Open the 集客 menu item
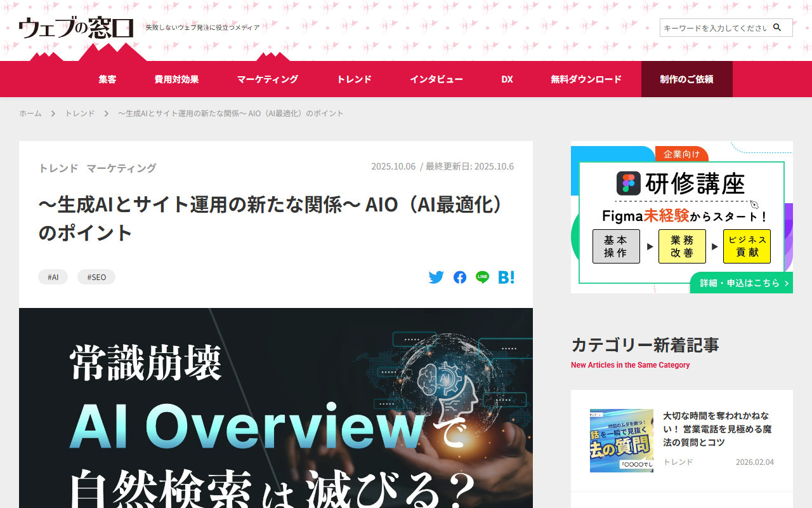812x508 pixels. pyautogui.click(x=108, y=79)
